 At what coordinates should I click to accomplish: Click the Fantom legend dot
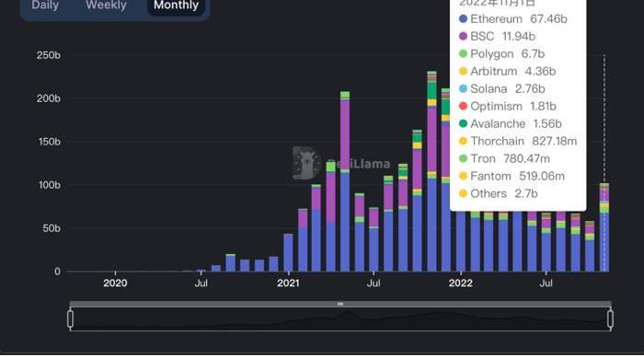(463, 176)
